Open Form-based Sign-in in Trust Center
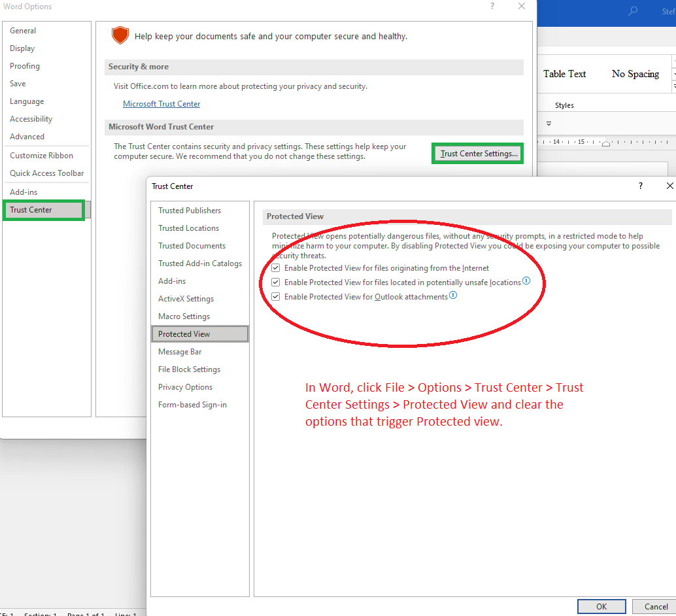This screenshot has height=616, width=676. 199,405
